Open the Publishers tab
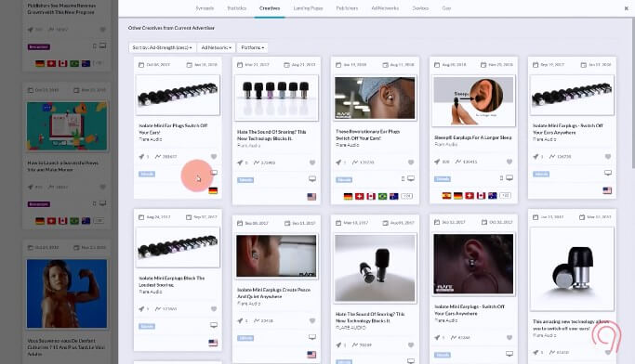635x364 pixels. (x=347, y=8)
